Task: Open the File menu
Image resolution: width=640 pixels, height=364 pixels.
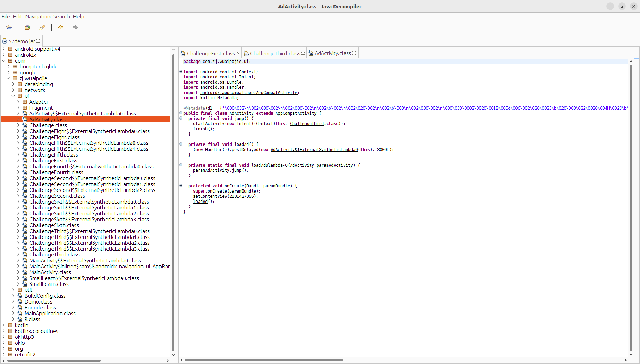Action: pyautogui.click(x=6, y=16)
